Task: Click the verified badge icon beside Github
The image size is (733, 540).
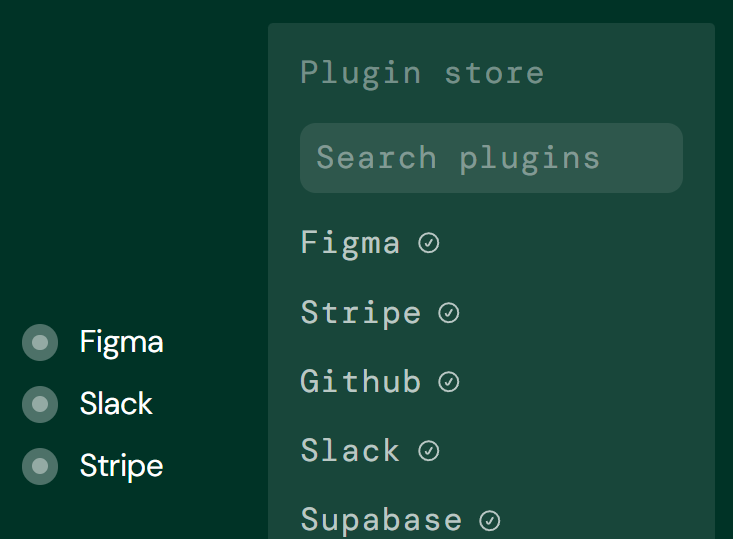Action: click(449, 382)
